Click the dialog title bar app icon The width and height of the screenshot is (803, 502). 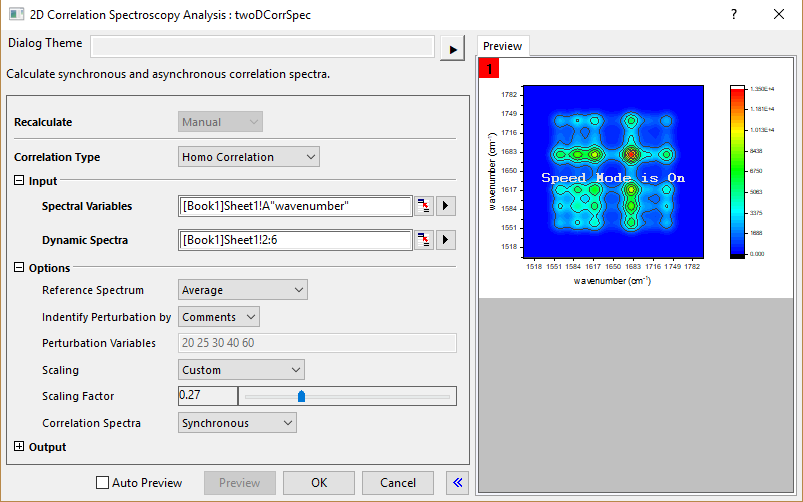click(16, 14)
